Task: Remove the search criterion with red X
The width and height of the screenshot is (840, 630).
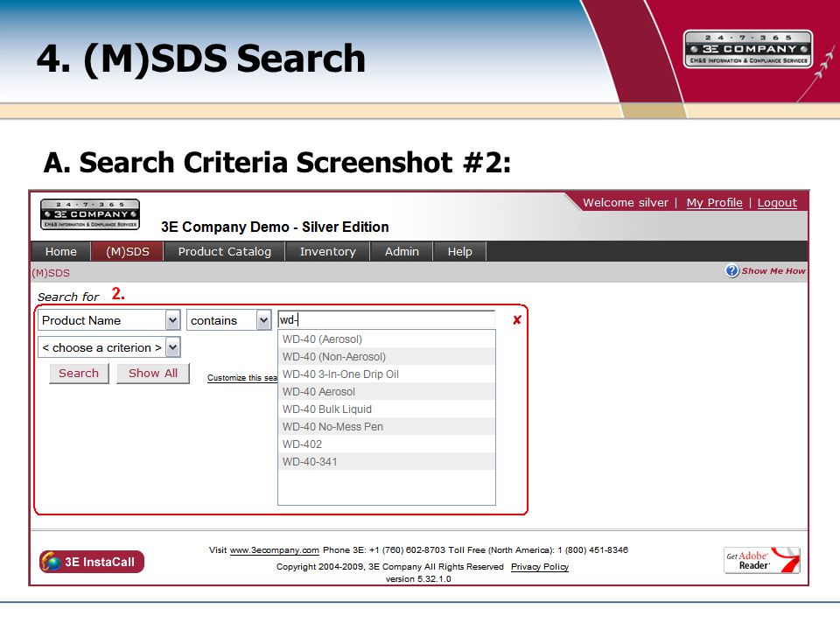Action: [x=517, y=320]
